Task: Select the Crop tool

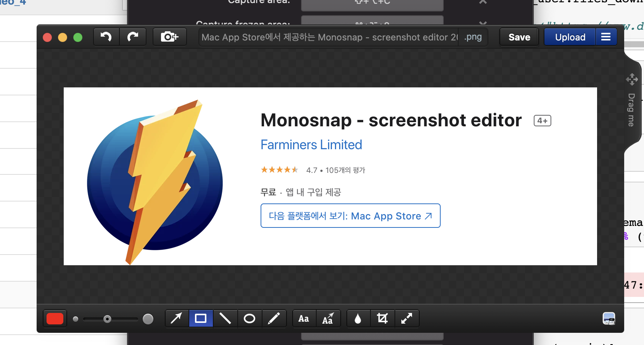Action: (x=382, y=319)
